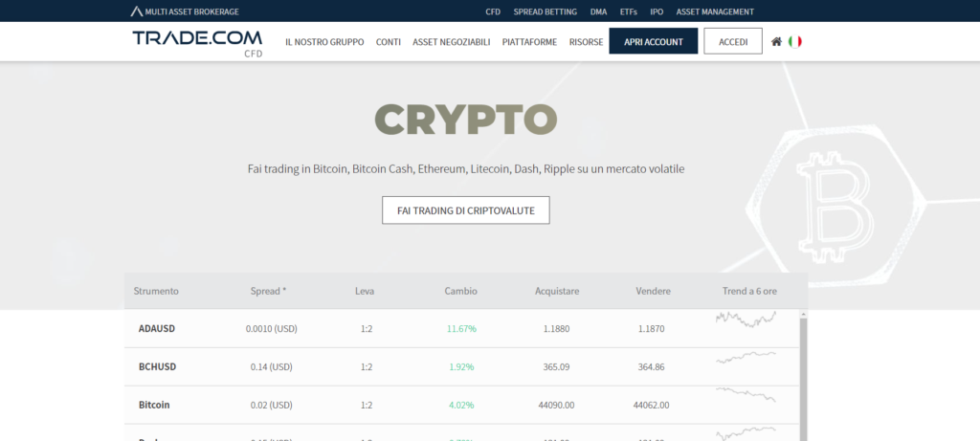
Task: Click the crypto table vertical scrollbar
Action: pos(804,379)
